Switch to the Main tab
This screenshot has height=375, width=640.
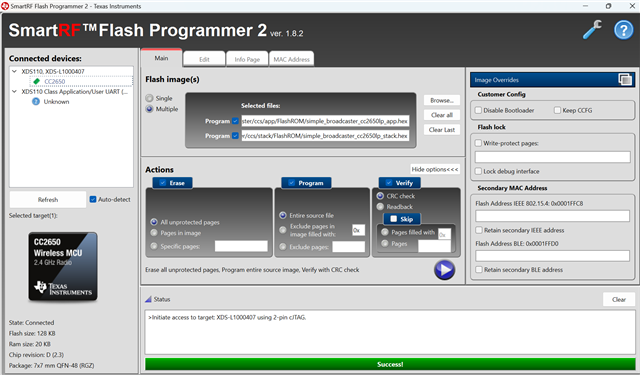tap(161, 58)
